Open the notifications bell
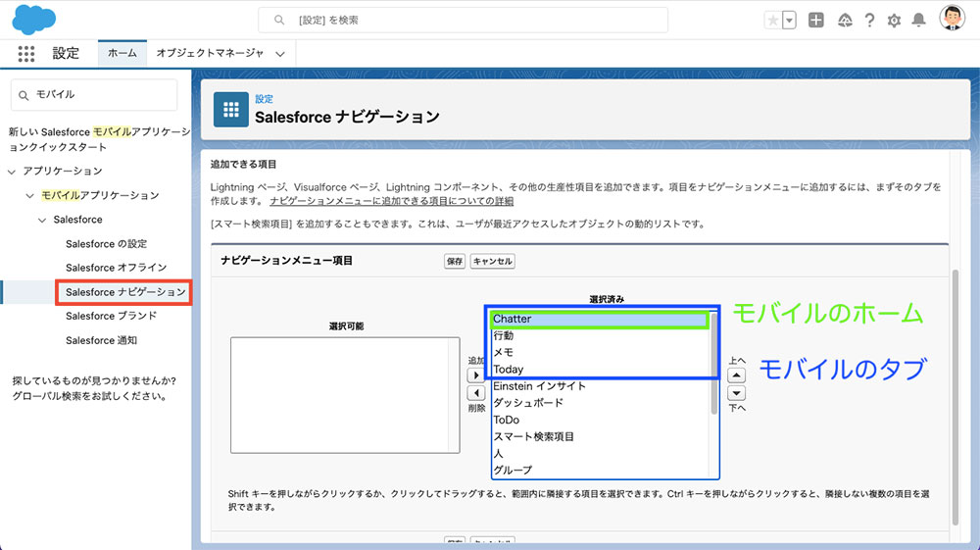Viewport: 980px width, 550px height. pos(919,20)
